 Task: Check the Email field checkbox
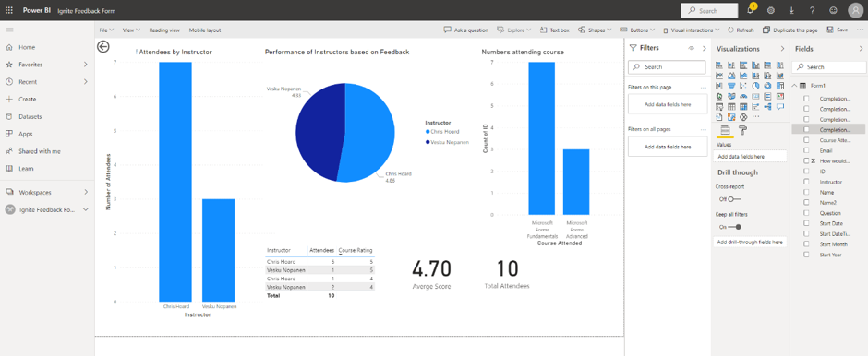point(806,150)
